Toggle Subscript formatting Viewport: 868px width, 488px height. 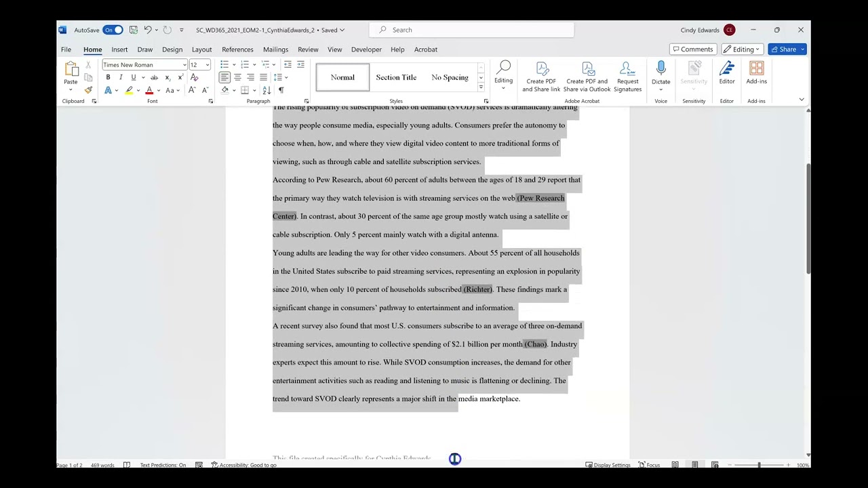click(167, 77)
